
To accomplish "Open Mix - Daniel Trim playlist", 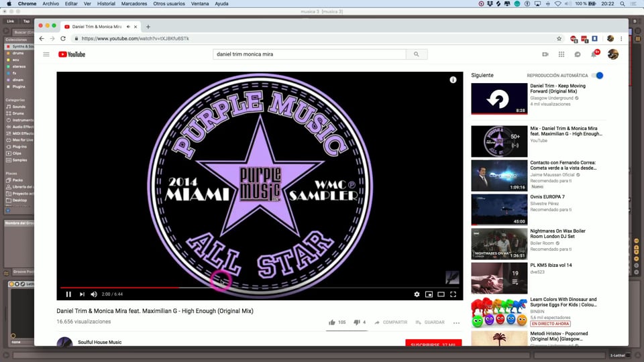I will (x=566, y=131).
